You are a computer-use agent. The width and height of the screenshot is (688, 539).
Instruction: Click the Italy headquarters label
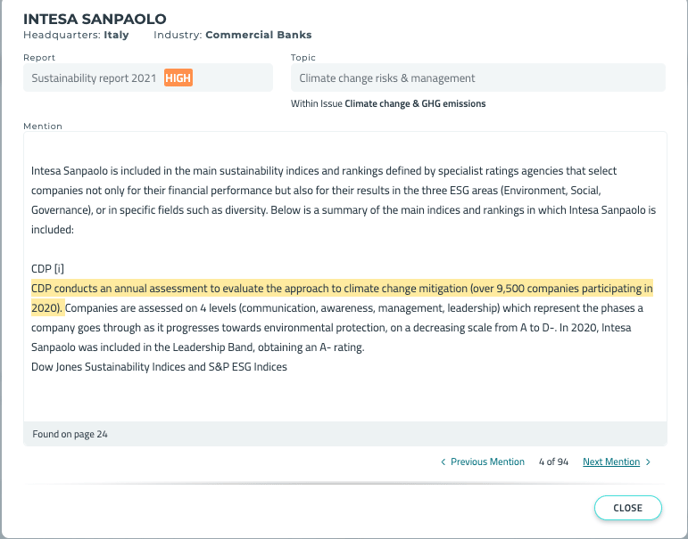click(x=116, y=35)
